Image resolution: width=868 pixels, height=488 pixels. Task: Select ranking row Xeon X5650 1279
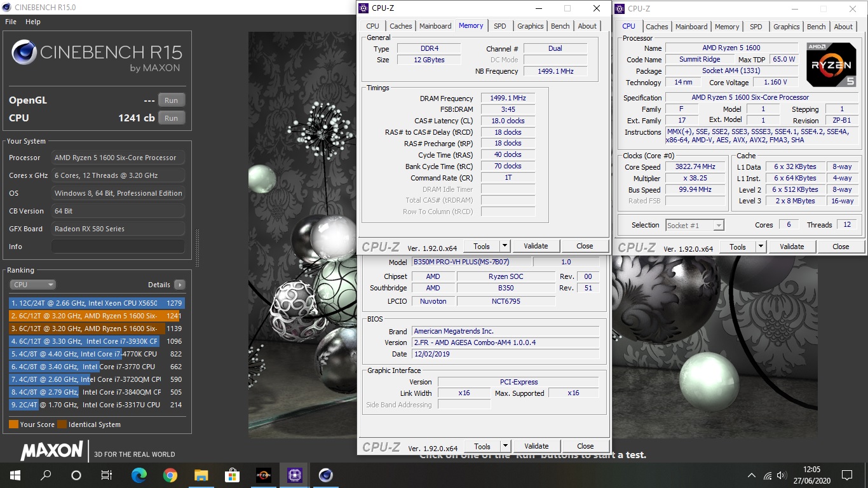97,303
